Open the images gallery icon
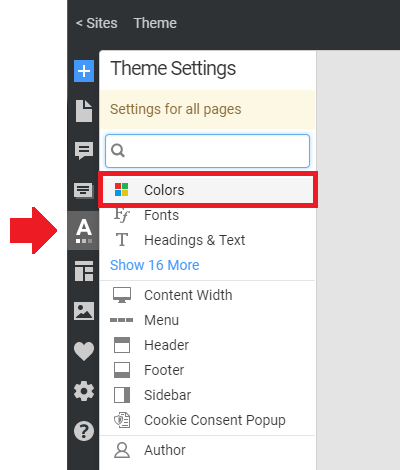This screenshot has width=400, height=470. [84, 311]
